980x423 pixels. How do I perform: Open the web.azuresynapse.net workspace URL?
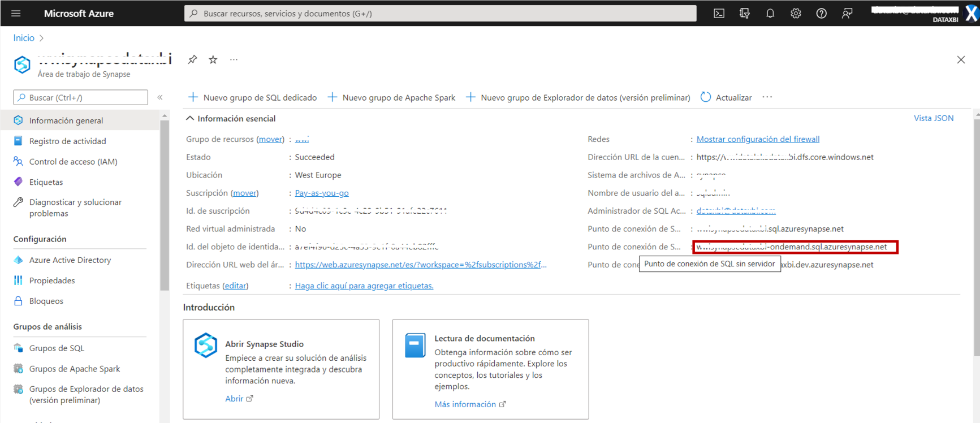[x=421, y=265]
